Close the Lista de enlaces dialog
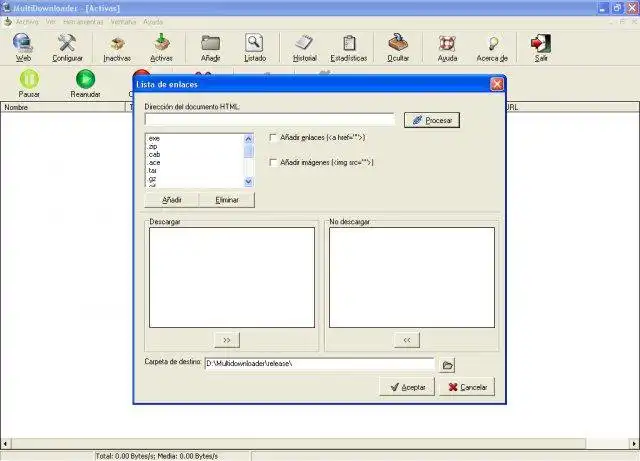Image resolution: width=640 pixels, height=461 pixels. (497, 84)
